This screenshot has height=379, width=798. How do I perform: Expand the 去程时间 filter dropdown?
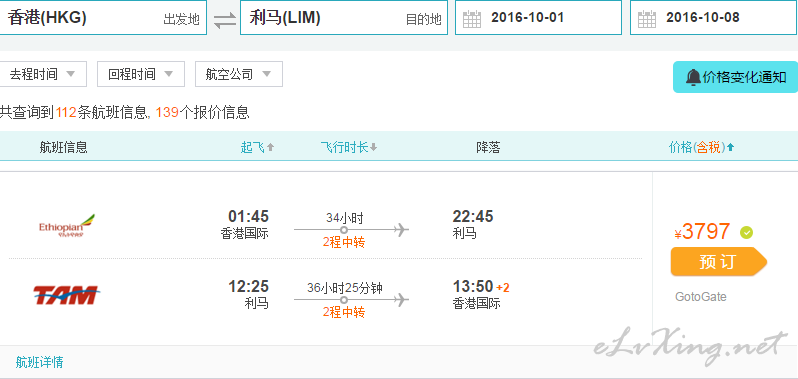coord(43,74)
